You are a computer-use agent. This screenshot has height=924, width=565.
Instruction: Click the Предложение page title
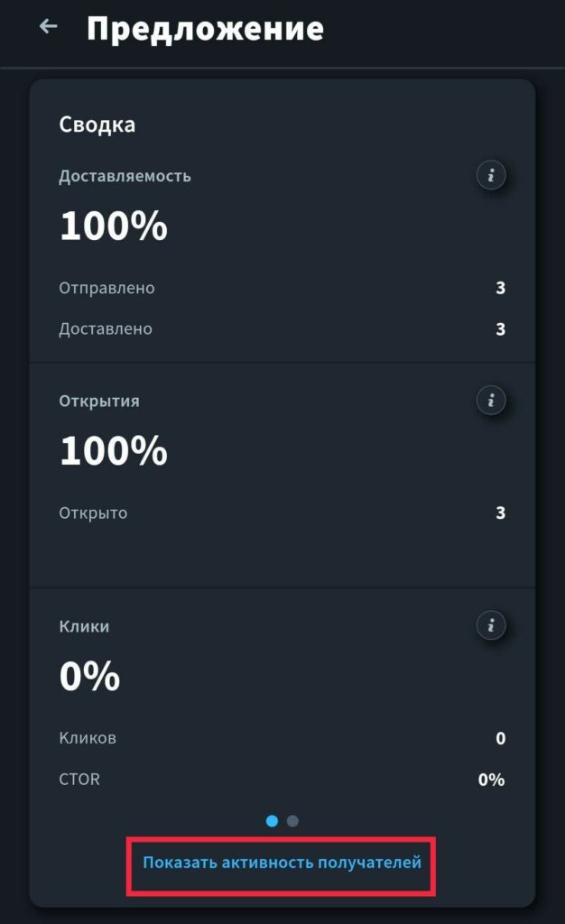[x=205, y=28]
